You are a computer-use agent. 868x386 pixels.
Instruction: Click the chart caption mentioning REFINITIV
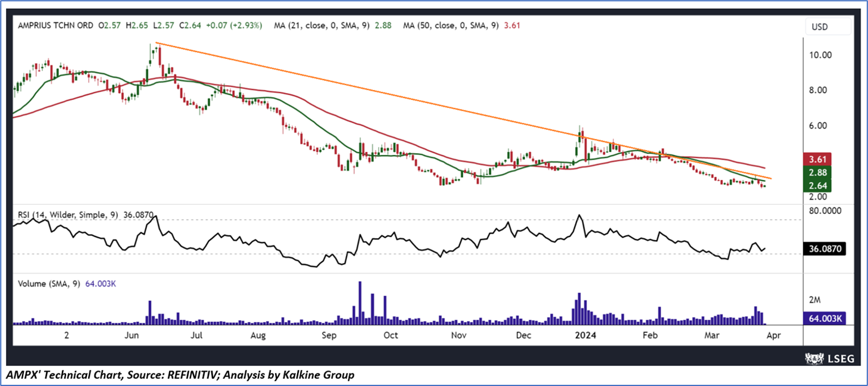(180, 375)
